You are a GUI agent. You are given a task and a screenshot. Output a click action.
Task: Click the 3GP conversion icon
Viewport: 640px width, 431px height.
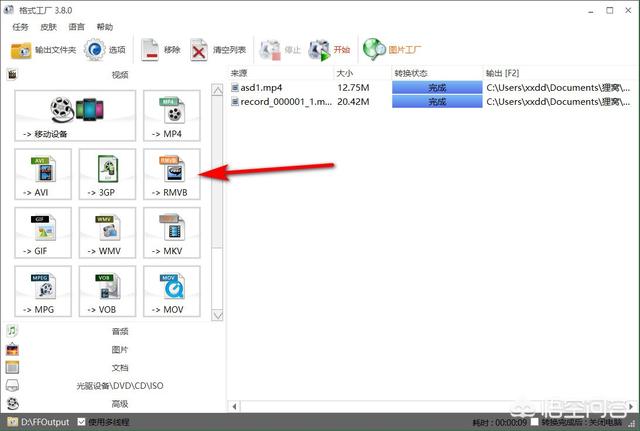(x=107, y=173)
